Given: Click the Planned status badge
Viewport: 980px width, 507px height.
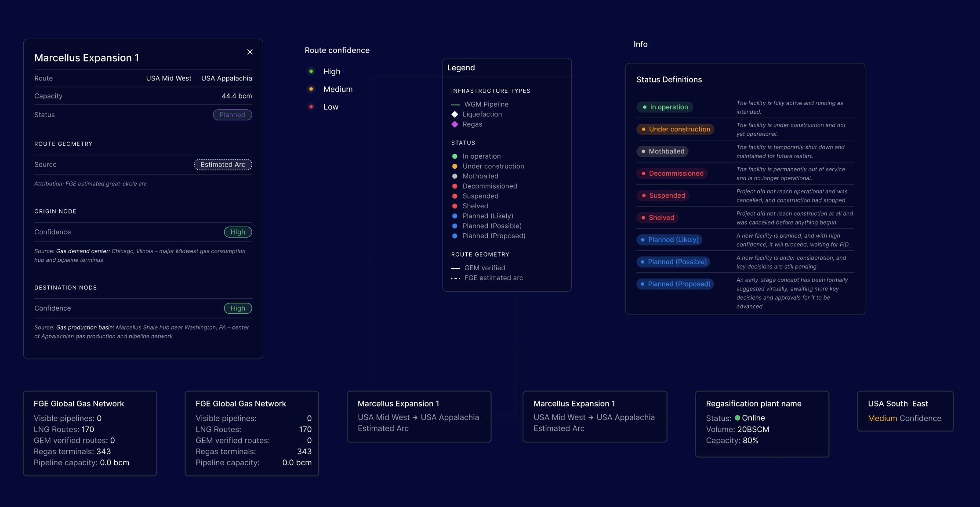Looking at the screenshot, I should click(232, 115).
